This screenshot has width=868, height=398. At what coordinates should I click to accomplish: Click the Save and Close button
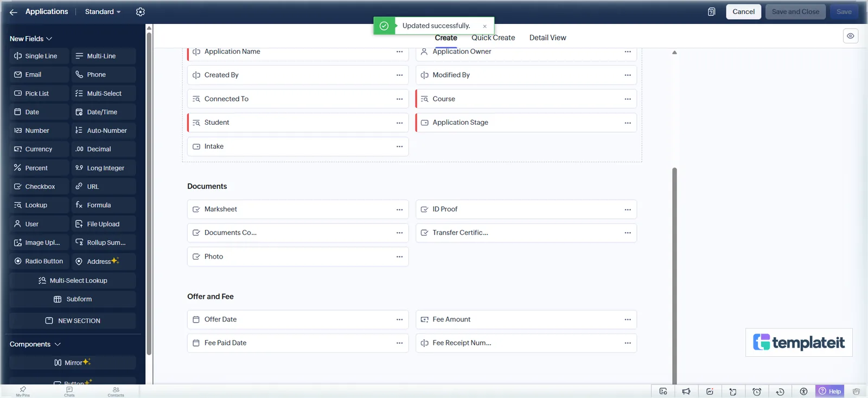(795, 12)
